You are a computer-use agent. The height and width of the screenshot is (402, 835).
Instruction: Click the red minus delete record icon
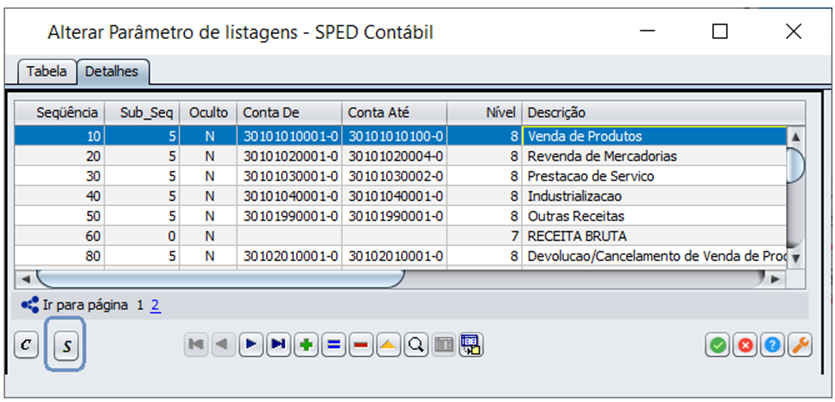(x=360, y=345)
